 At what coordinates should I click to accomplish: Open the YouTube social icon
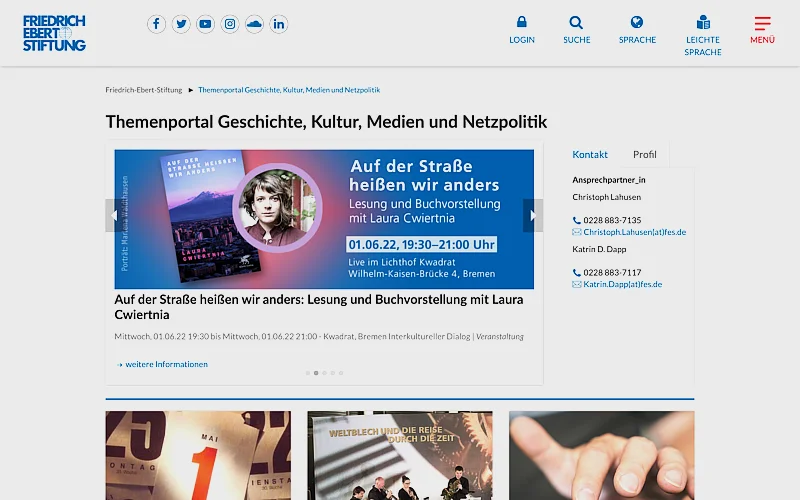click(205, 24)
